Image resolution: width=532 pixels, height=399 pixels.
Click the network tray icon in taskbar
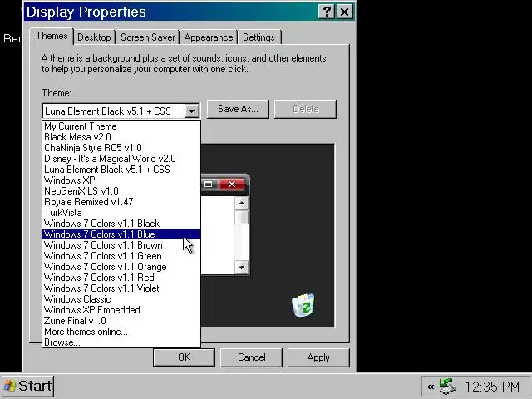tap(447, 387)
